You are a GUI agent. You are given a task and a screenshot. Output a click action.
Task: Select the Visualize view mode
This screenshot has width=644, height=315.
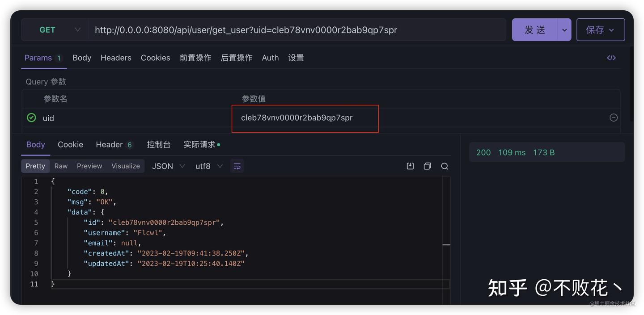(x=126, y=166)
